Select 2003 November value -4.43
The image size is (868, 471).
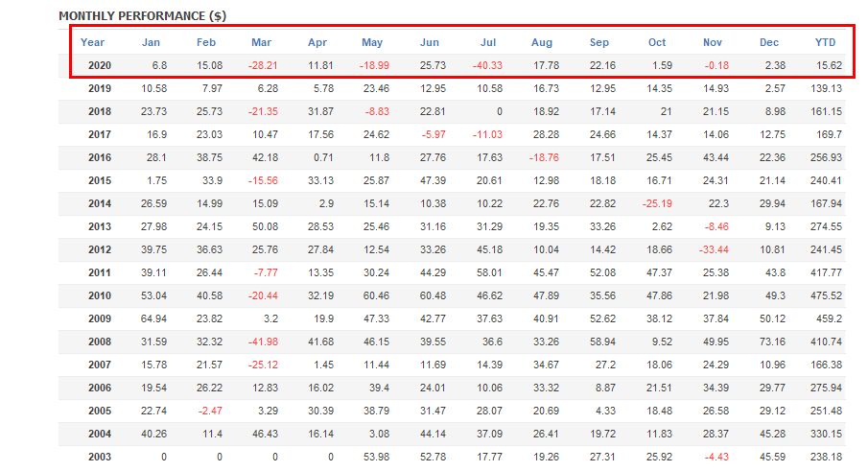[716, 457]
